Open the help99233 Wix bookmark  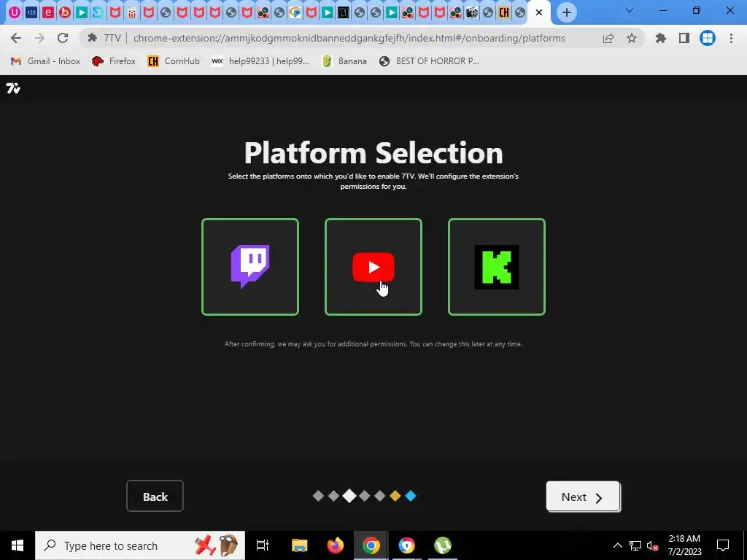[260, 61]
